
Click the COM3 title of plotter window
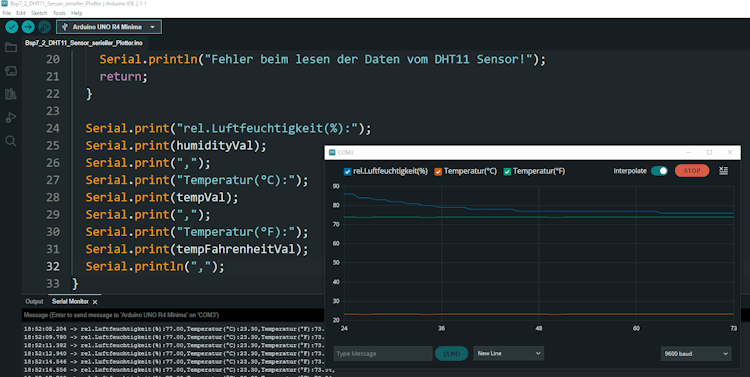click(345, 153)
